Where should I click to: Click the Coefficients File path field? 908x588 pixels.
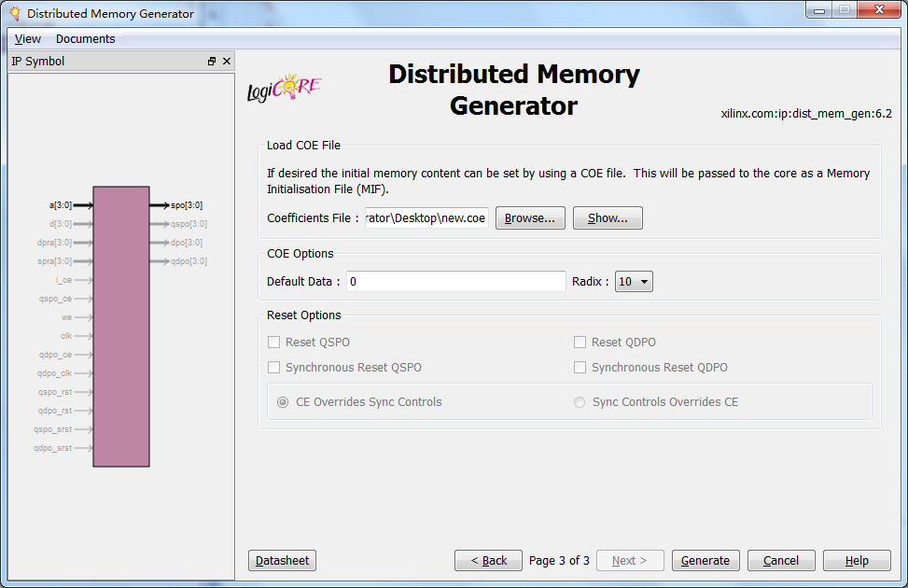pyautogui.click(x=426, y=217)
